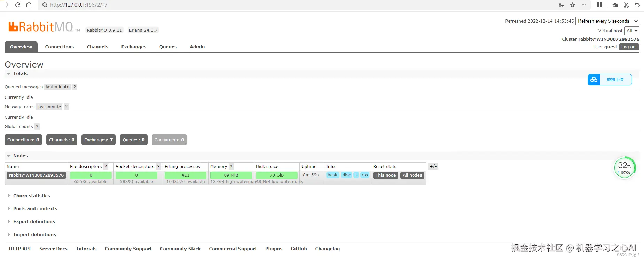644x260 pixels.
Task: Open the Server Docs footer link
Action: pos(53,249)
